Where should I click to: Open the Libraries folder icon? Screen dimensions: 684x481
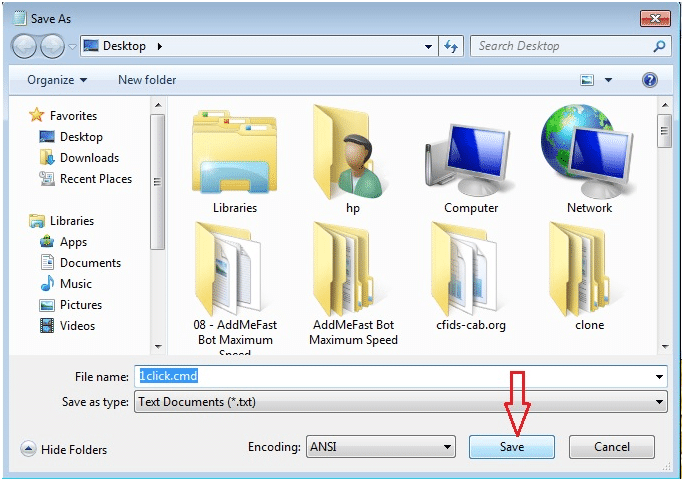(235, 158)
